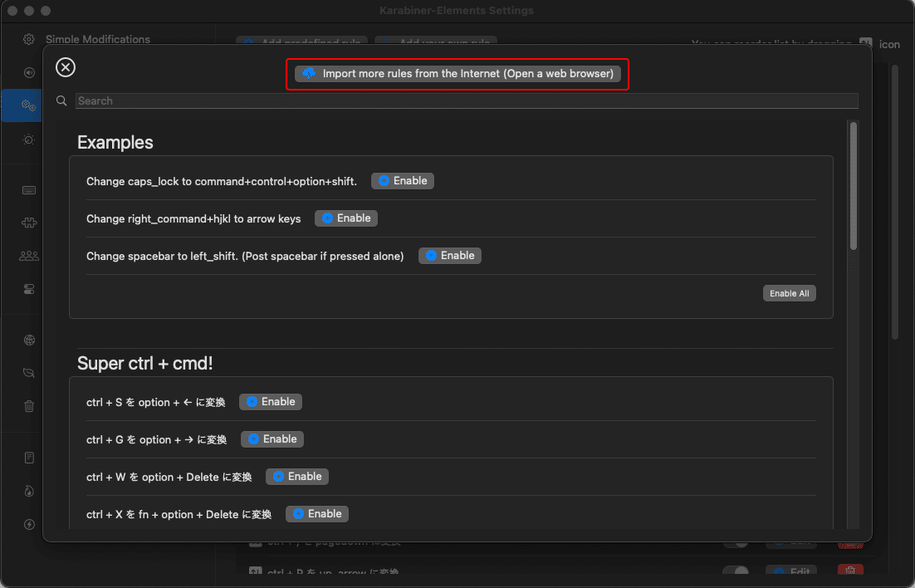This screenshot has height=588, width=915.
Task: Open the flame icon in sidebar
Action: [x=28, y=491]
